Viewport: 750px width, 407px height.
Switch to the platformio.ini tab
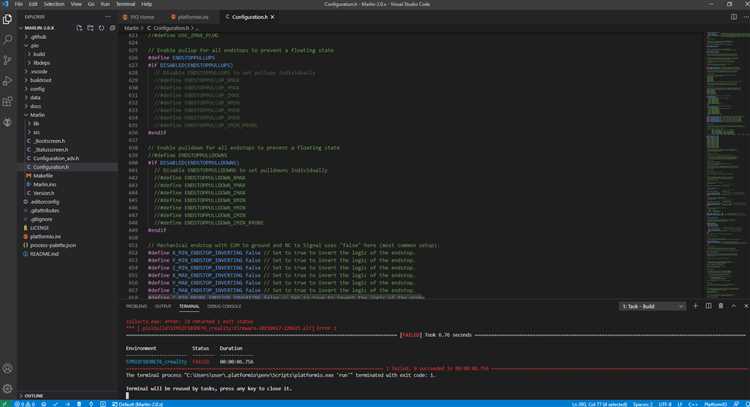(189, 17)
